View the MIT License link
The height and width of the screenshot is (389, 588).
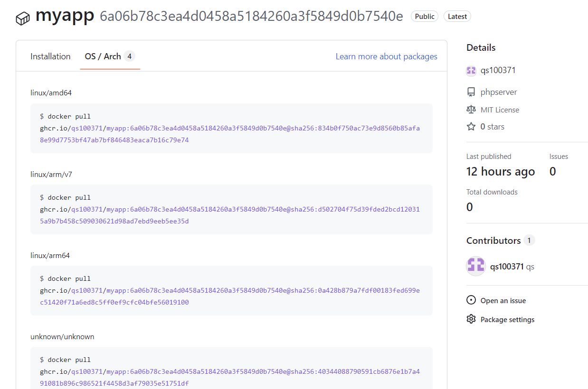tap(500, 110)
